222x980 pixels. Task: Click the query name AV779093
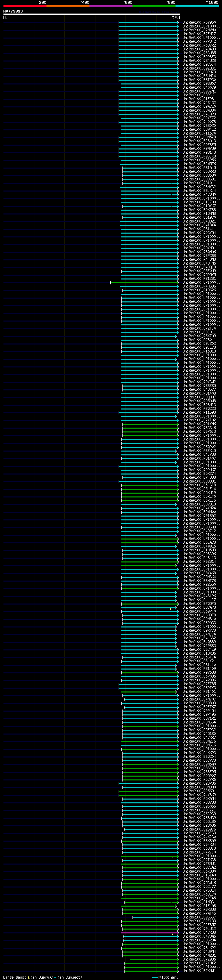(x=13, y=11)
